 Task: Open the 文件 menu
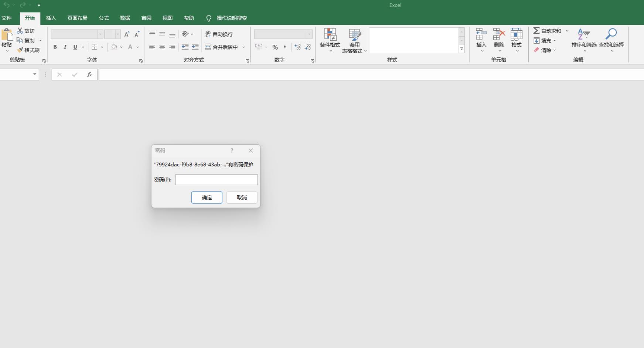click(x=7, y=18)
